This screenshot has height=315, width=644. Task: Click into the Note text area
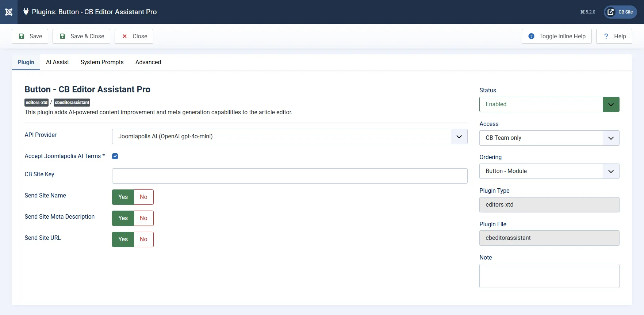click(x=549, y=276)
